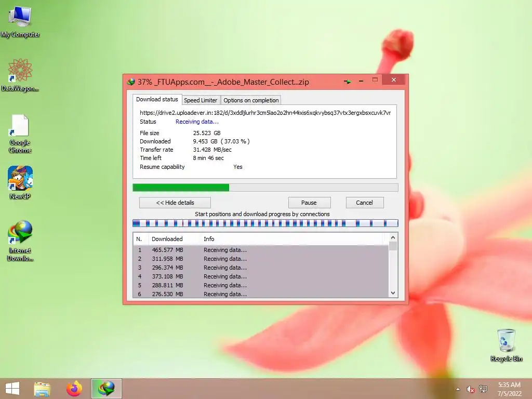Click resume capability value Yes
532x399 pixels.
point(238,167)
